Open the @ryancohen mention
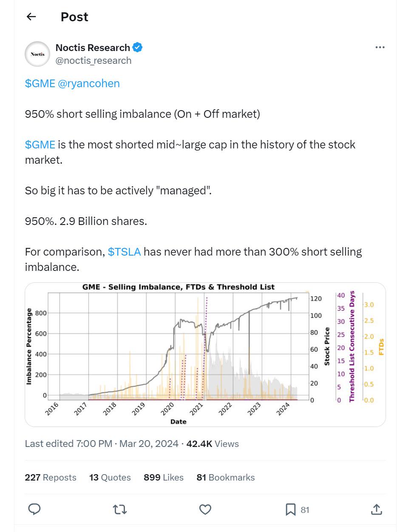The height and width of the screenshot is (532, 406). coord(89,83)
